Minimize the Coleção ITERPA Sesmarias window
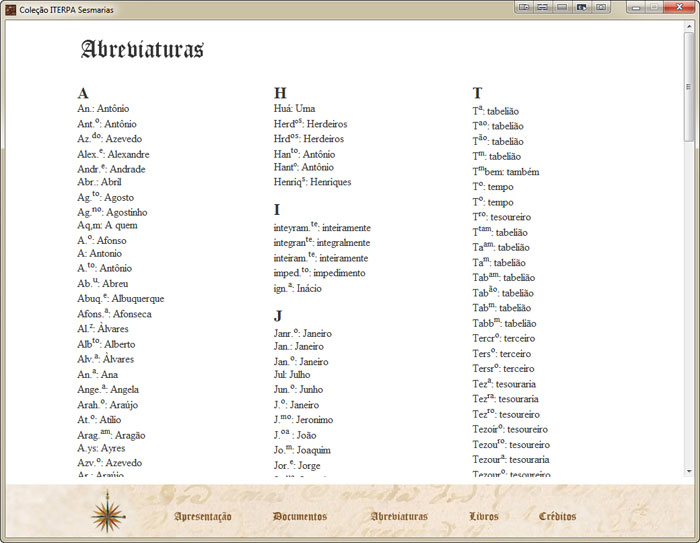 634,7
